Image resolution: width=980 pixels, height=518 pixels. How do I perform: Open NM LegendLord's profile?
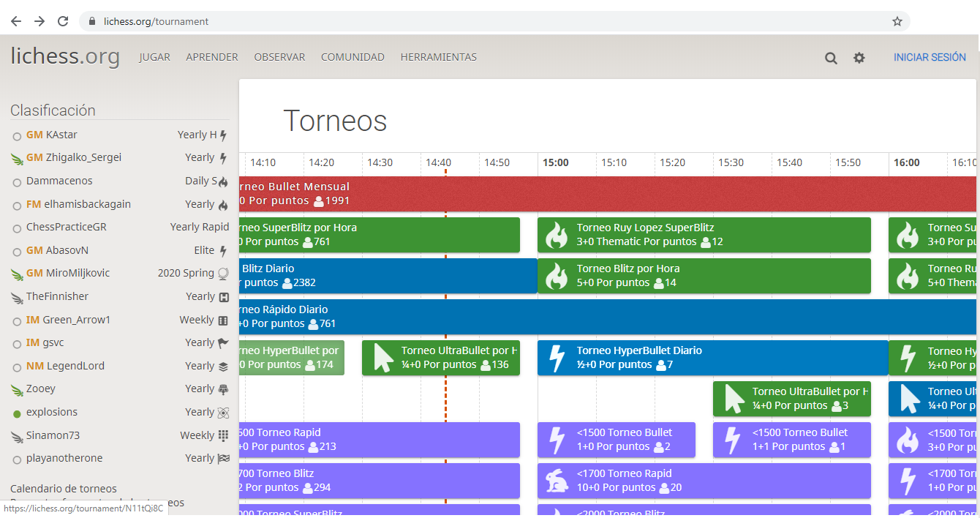65,366
